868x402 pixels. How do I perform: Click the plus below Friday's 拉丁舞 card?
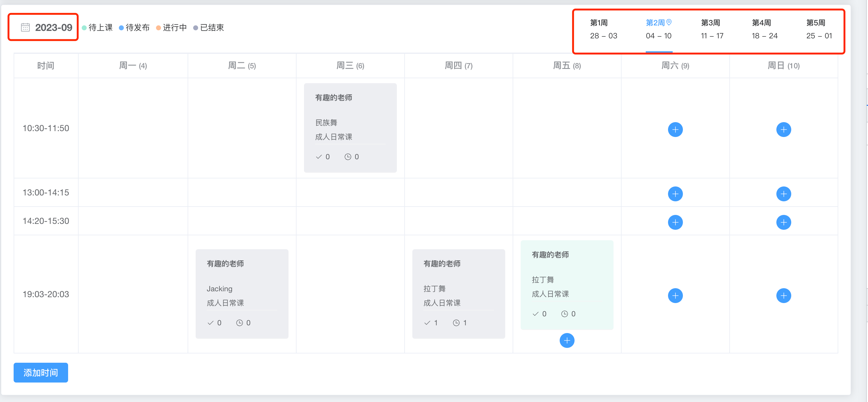pyautogui.click(x=567, y=340)
